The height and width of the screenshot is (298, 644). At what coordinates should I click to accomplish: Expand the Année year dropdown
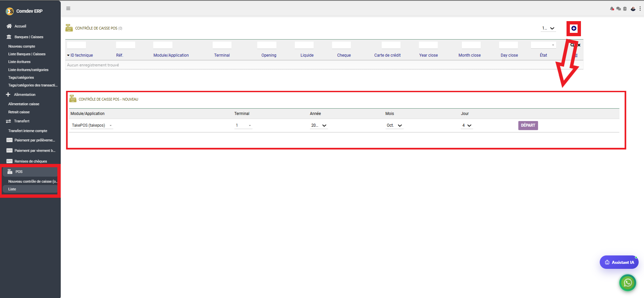tap(319, 125)
